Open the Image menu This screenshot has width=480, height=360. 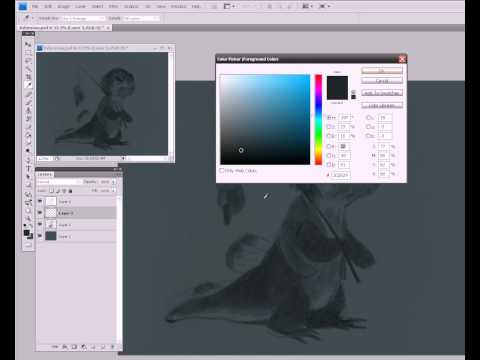(63, 6)
